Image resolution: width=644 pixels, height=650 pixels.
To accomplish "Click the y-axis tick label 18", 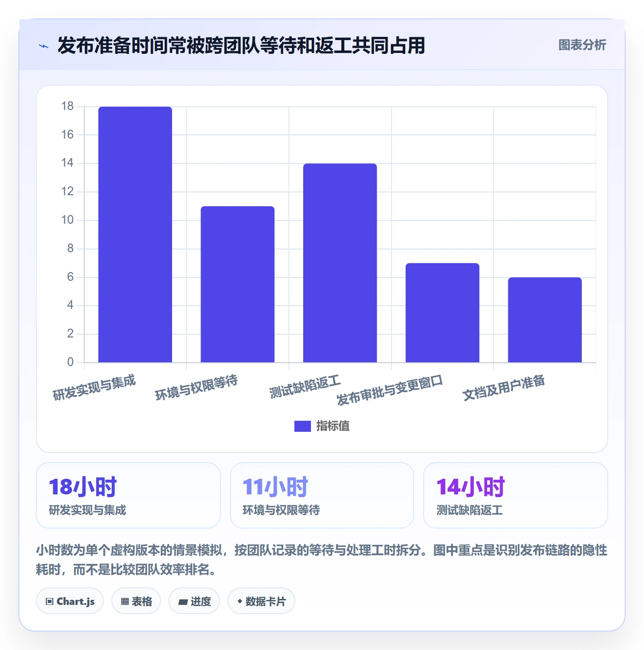I will 67,106.
